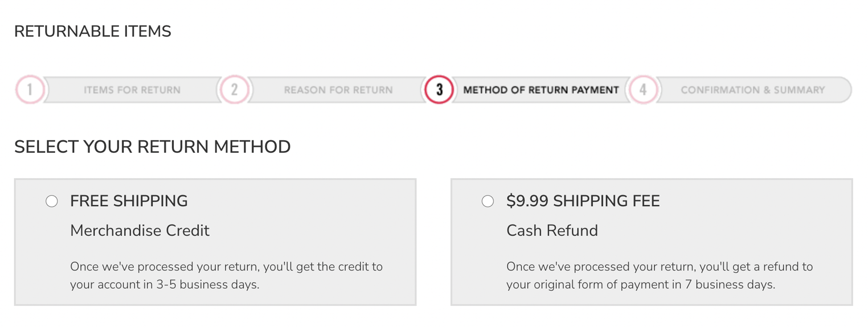
Task: Select the Free Shipping radio button
Action: pos(52,202)
